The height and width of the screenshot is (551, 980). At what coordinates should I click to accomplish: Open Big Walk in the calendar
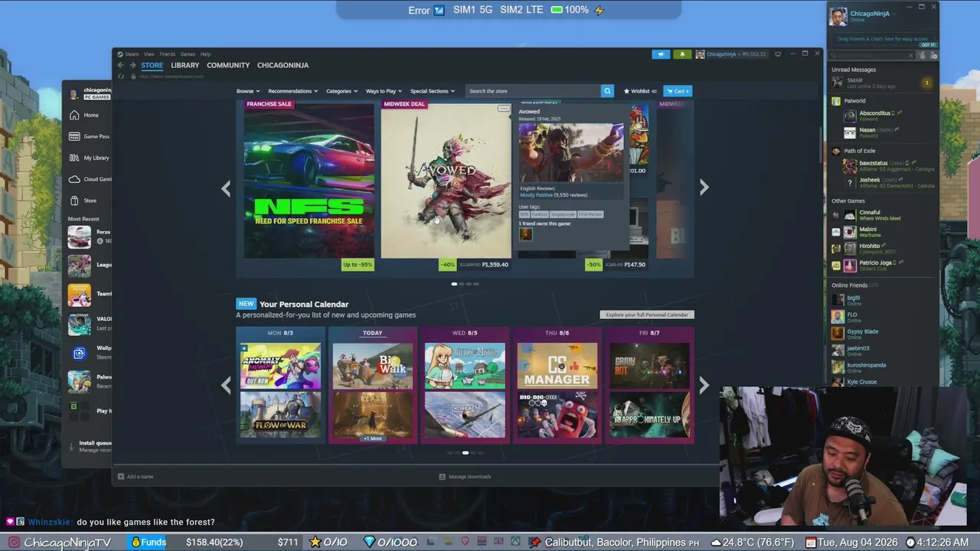click(373, 366)
